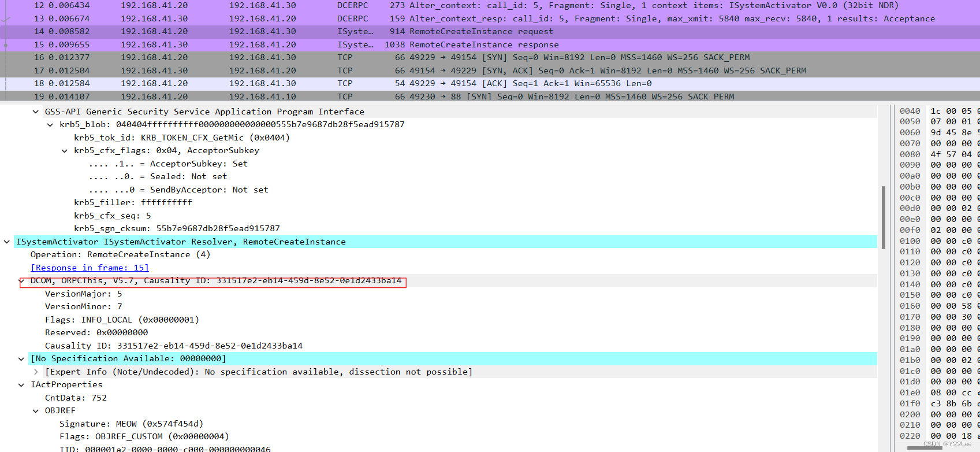
Task: Select Operation: RemoteCreateInstance (4) line
Action: click(120, 255)
